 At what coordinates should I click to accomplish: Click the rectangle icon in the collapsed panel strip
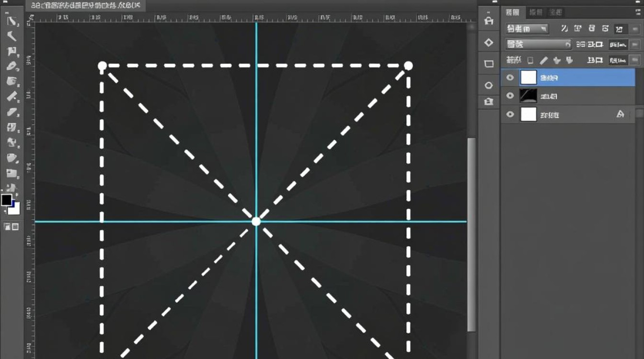(489, 64)
